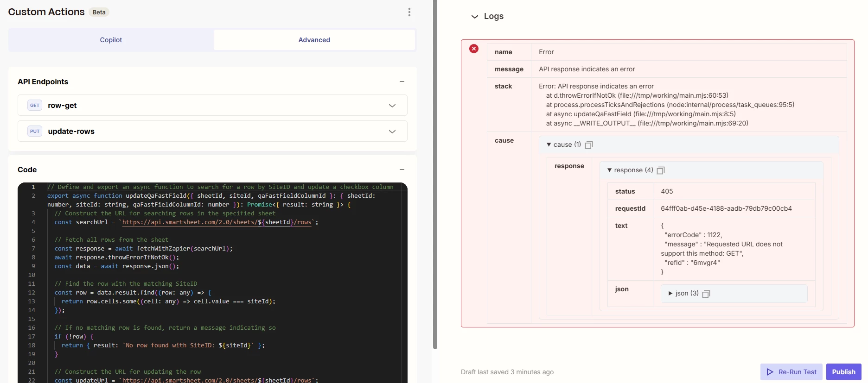Collapse the Code section
Screen dimensions: 868x383
click(x=402, y=170)
